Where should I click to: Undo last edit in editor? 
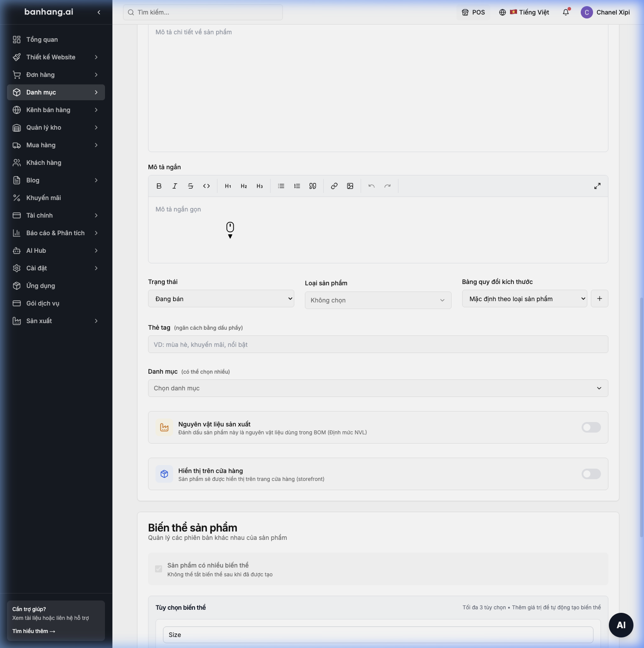pyautogui.click(x=372, y=186)
